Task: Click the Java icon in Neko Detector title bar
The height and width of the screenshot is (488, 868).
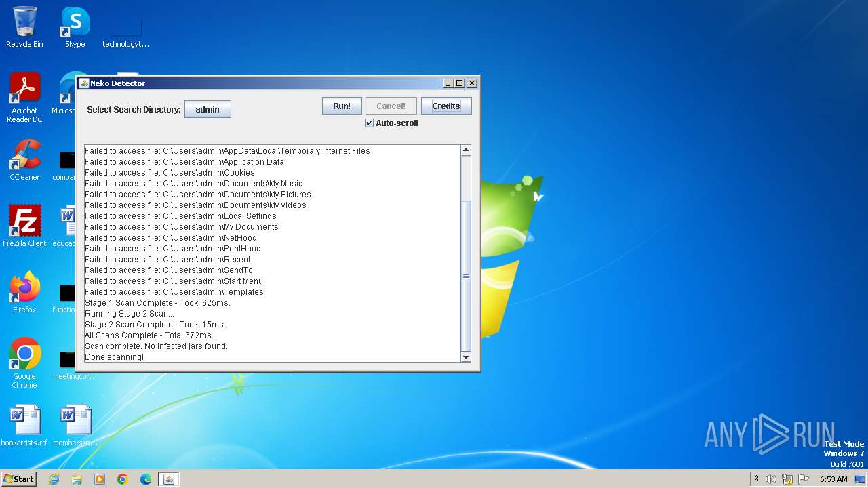Action: [x=84, y=83]
